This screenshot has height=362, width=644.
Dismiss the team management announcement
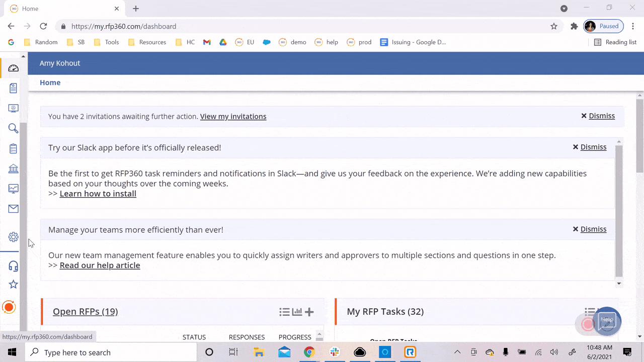point(589,229)
